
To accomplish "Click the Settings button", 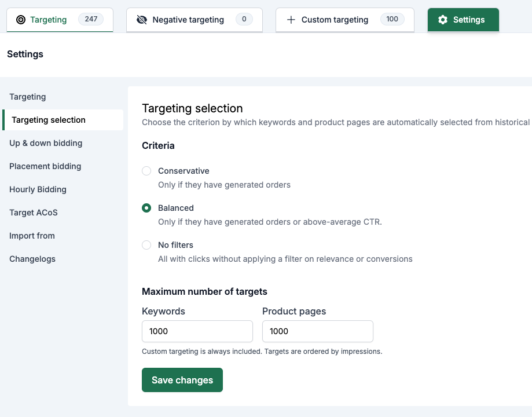I will (463, 20).
